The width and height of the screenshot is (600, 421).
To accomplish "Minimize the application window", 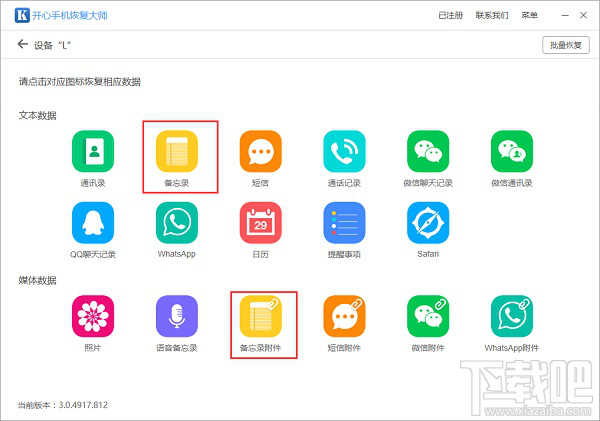I will click(565, 15).
